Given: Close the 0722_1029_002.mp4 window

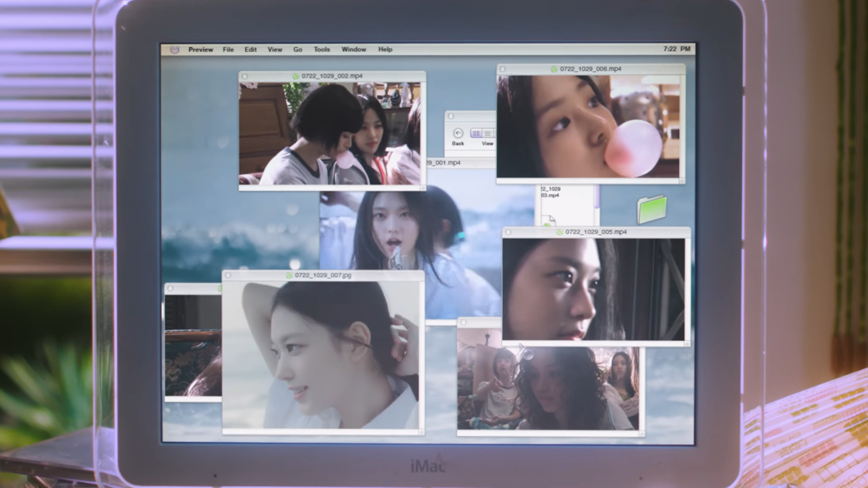Looking at the screenshot, I should pos(245,76).
